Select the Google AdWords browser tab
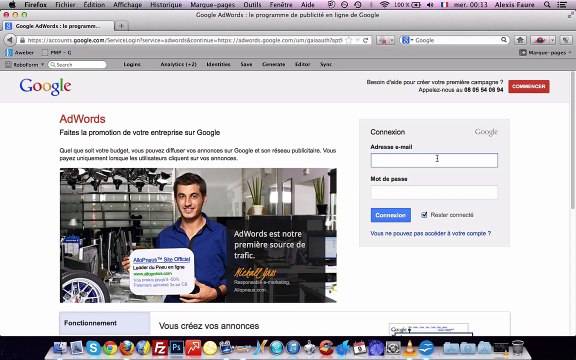 click(x=58, y=26)
